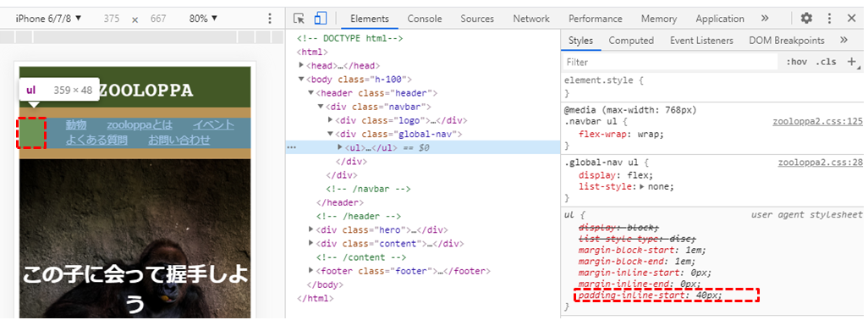
Task: Select the inspect element picker icon
Action: pos(299,19)
